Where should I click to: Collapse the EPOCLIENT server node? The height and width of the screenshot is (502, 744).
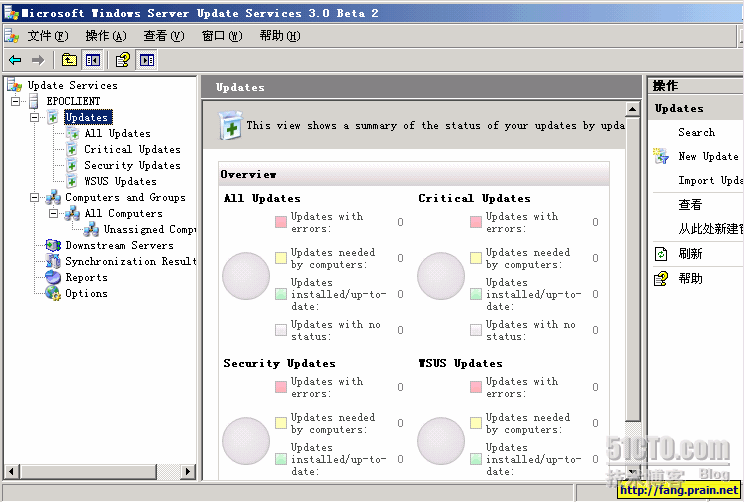point(16,101)
